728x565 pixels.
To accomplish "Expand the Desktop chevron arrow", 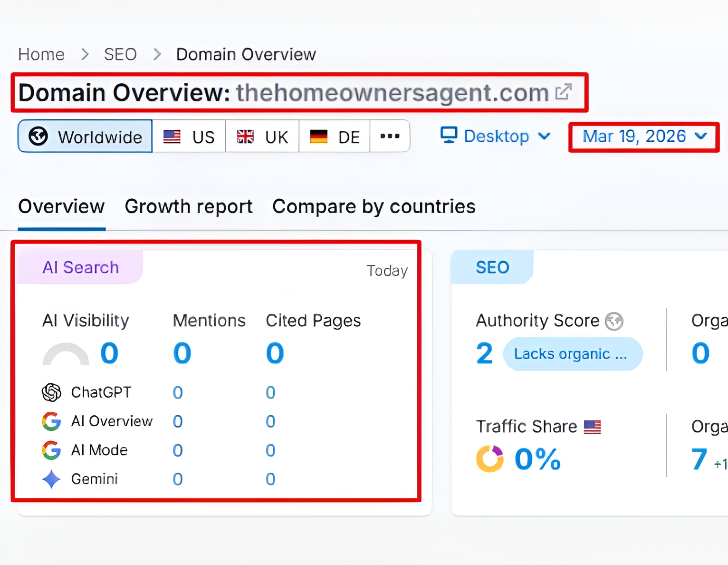I will [x=544, y=136].
